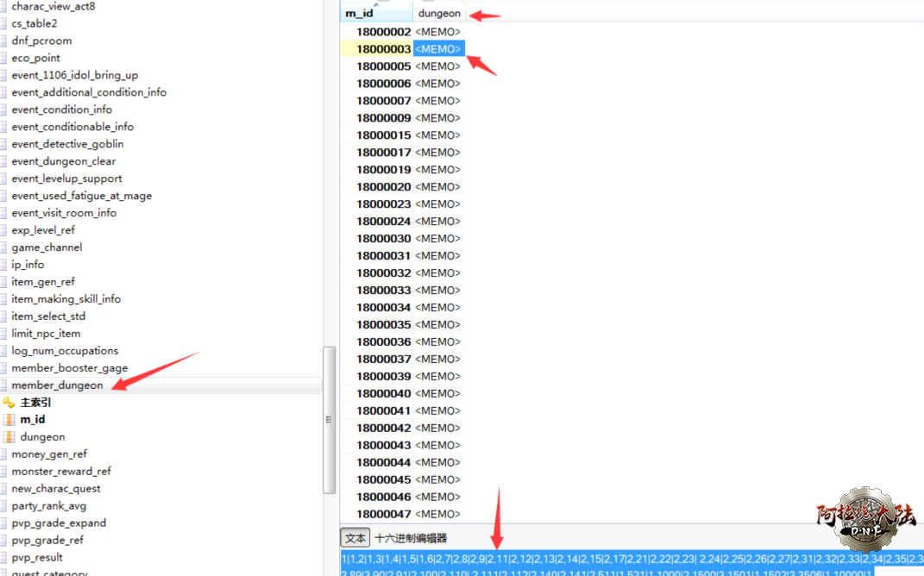Click the key icon beside 主索引

click(x=9, y=403)
